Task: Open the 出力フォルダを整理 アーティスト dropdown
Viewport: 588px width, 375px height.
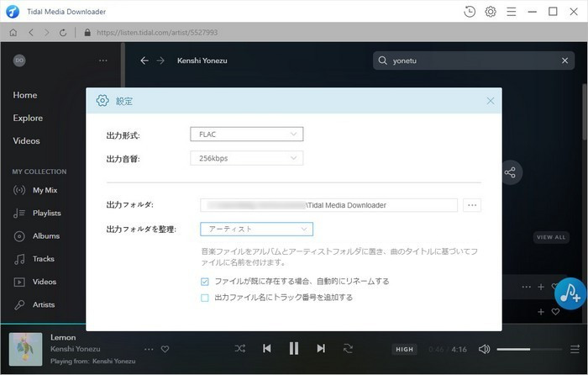Action: [256, 229]
